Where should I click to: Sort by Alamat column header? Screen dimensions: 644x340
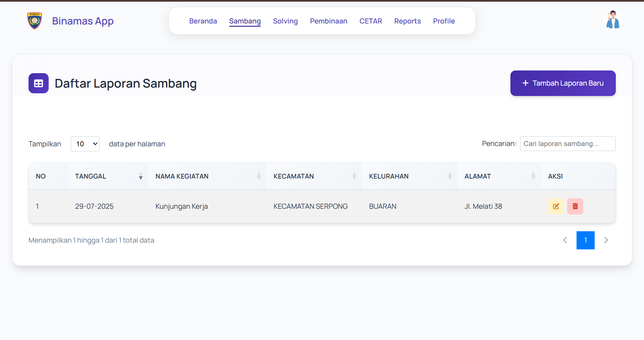(499, 176)
